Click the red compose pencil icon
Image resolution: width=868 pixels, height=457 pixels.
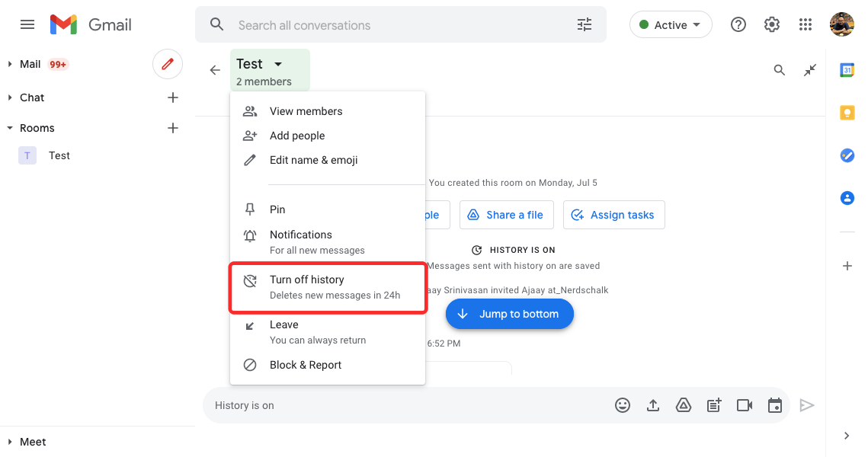pyautogui.click(x=168, y=64)
